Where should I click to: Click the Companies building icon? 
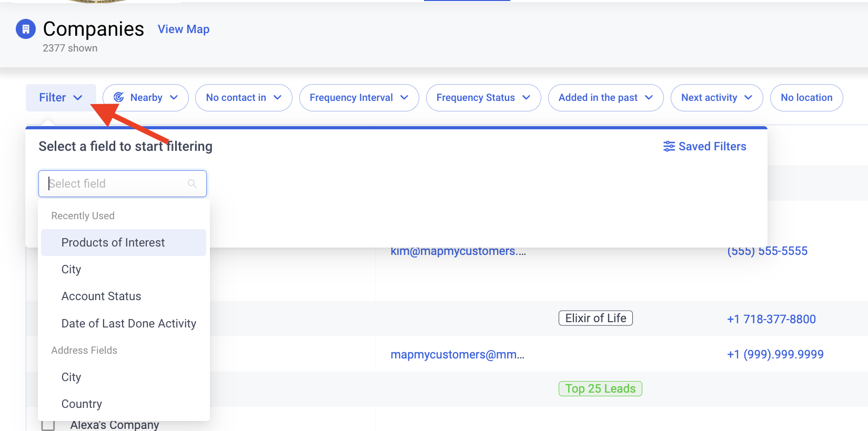coord(26,29)
